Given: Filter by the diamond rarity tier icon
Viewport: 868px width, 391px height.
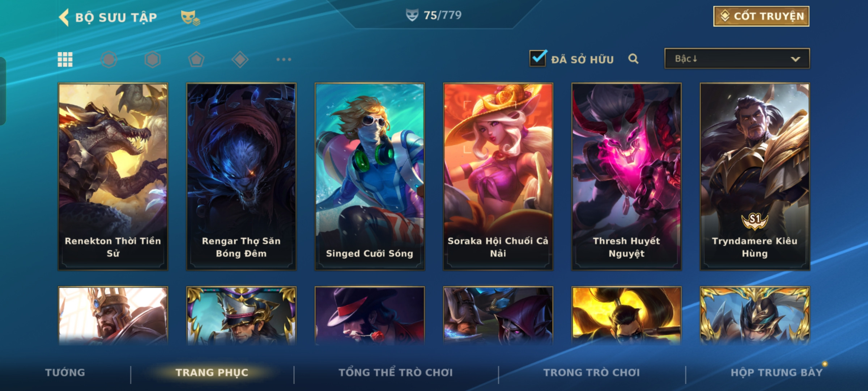Looking at the screenshot, I should click(x=240, y=59).
